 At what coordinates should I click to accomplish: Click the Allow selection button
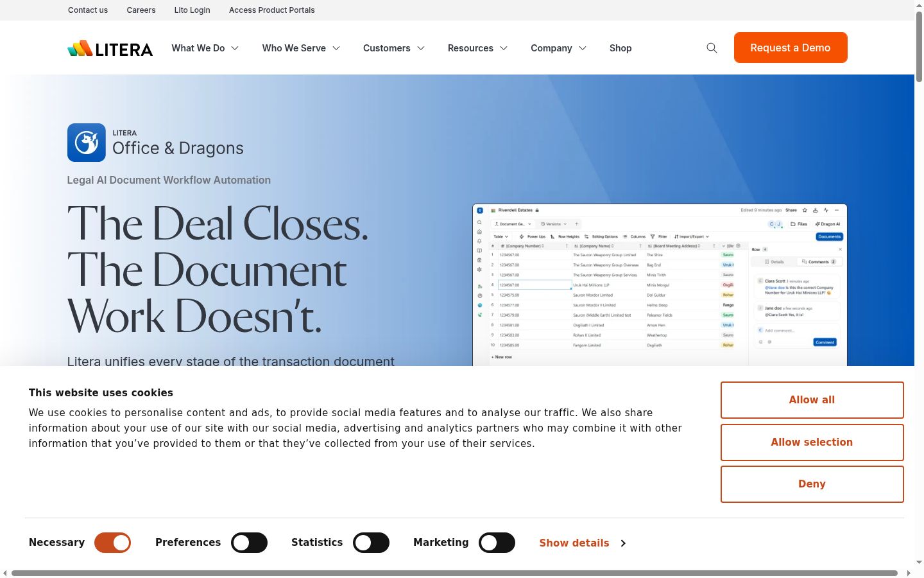coord(812,442)
